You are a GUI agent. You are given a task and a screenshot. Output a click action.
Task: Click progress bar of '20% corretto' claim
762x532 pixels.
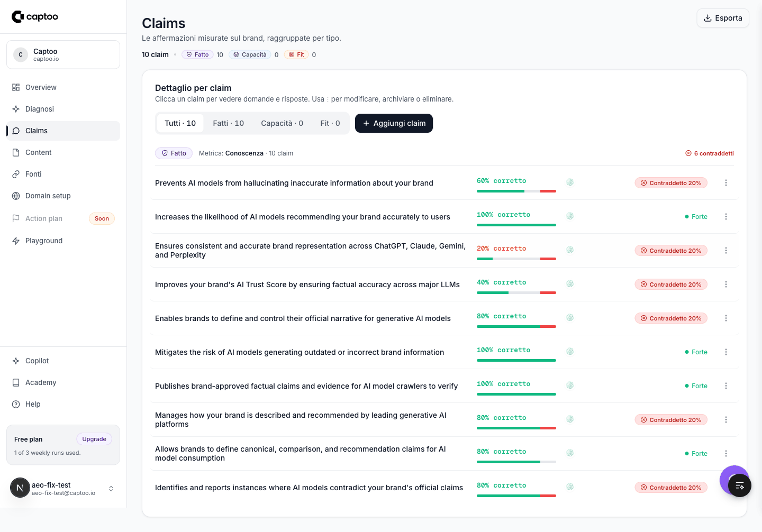click(516, 259)
